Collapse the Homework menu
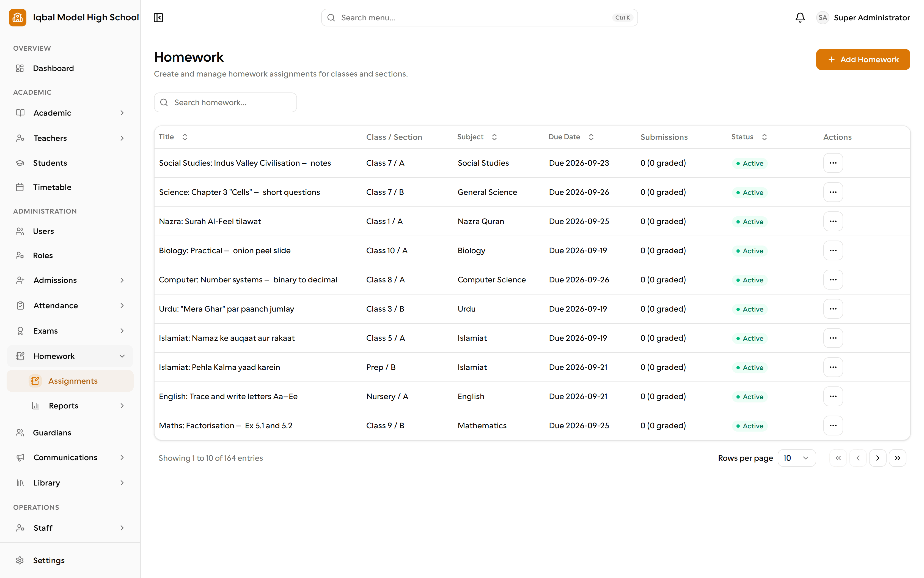 [x=70, y=356]
